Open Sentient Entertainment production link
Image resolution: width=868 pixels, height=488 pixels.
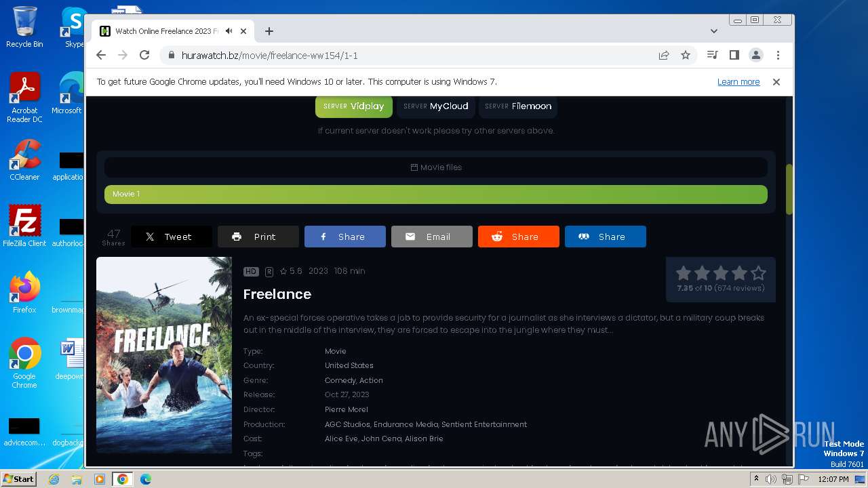click(484, 425)
